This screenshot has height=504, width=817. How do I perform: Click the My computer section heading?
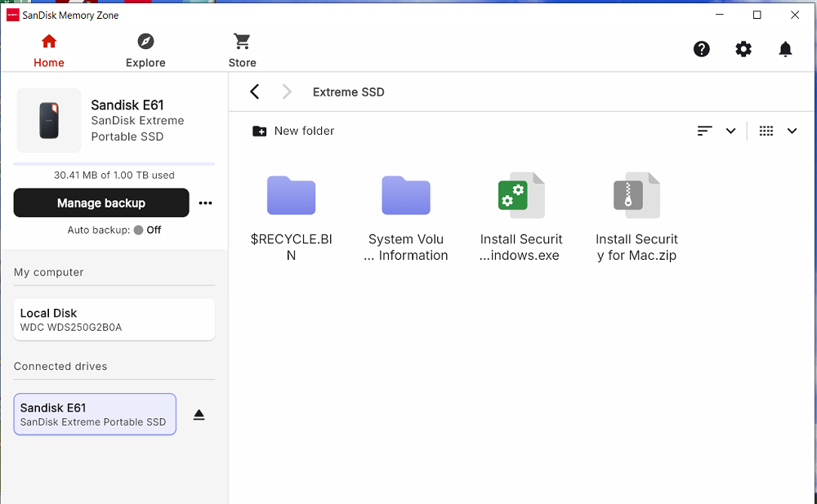tap(48, 272)
